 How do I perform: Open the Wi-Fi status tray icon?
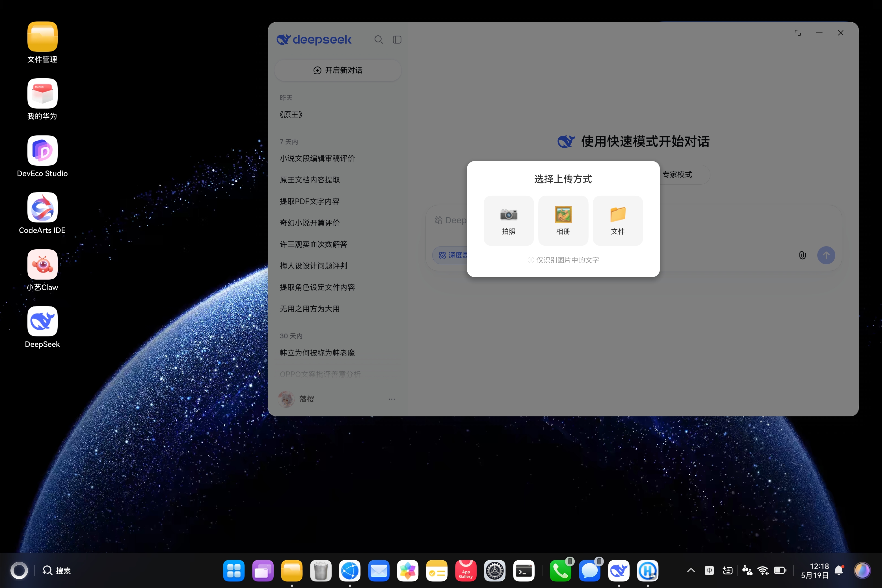click(x=763, y=570)
